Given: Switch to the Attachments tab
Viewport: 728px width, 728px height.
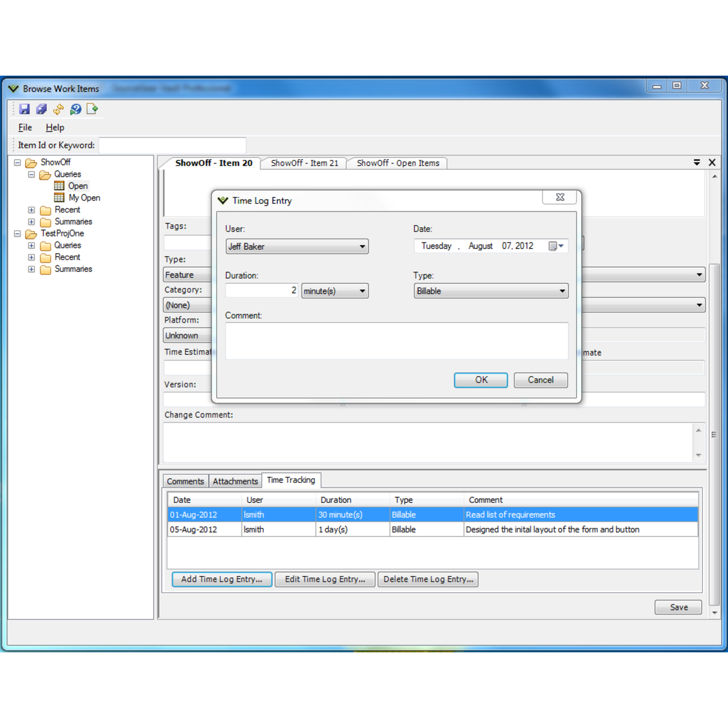Looking at the screenshot, I should coord(235,481).
